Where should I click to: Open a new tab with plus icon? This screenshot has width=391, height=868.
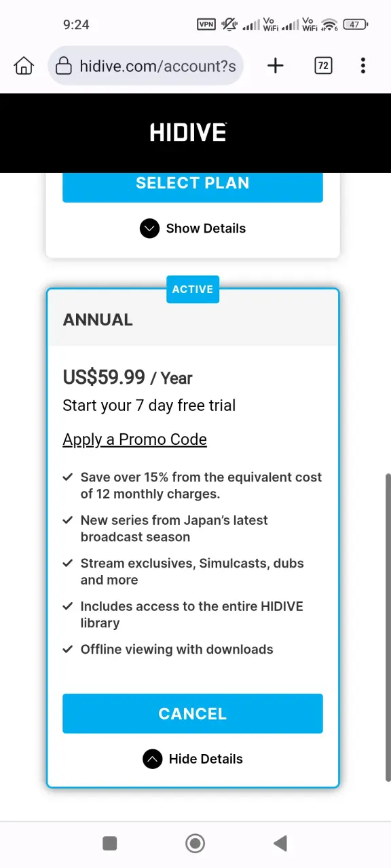[275, 66]
